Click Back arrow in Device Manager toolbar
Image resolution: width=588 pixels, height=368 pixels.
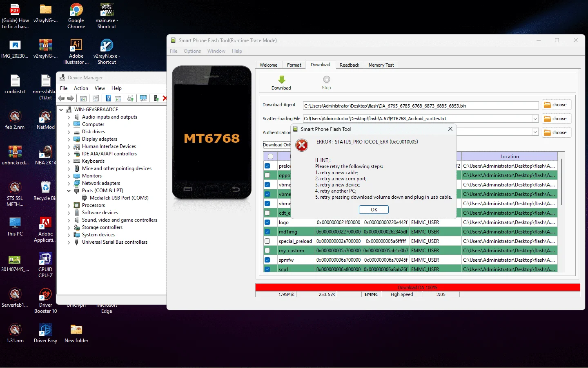[x=62, y=98]
